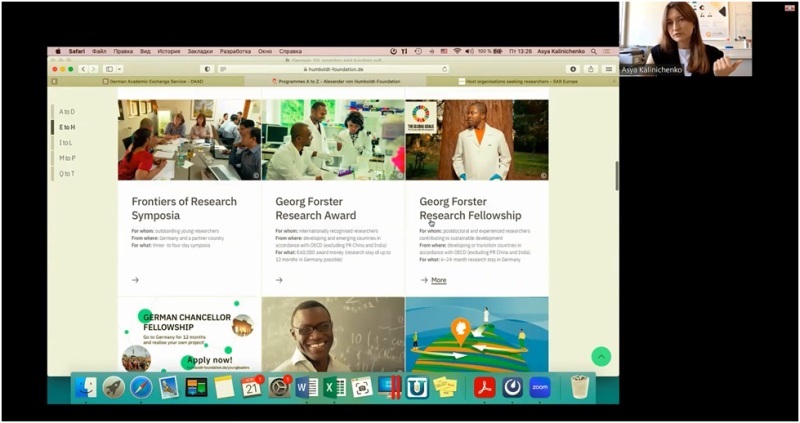Open the История menu

point(168,51)
